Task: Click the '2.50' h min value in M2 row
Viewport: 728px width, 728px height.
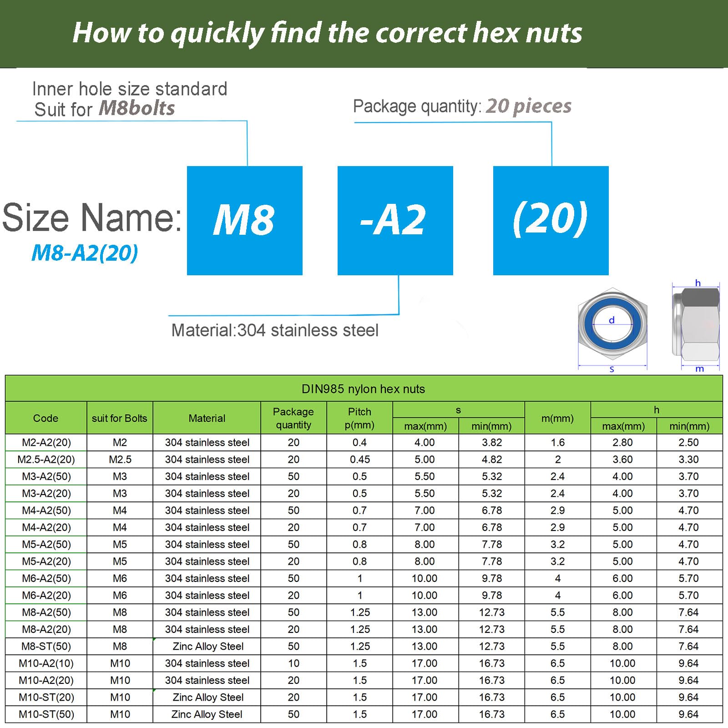Action: 688,443
